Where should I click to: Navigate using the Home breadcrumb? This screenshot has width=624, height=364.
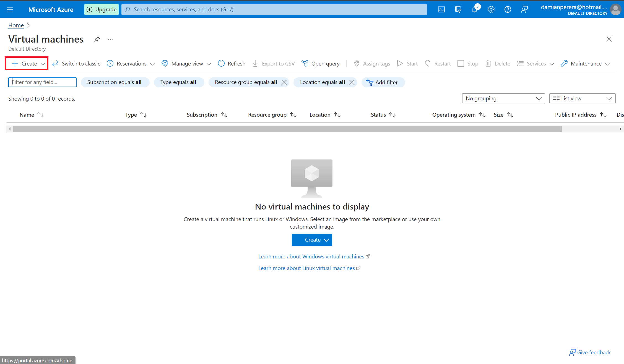tap(16, 25)
